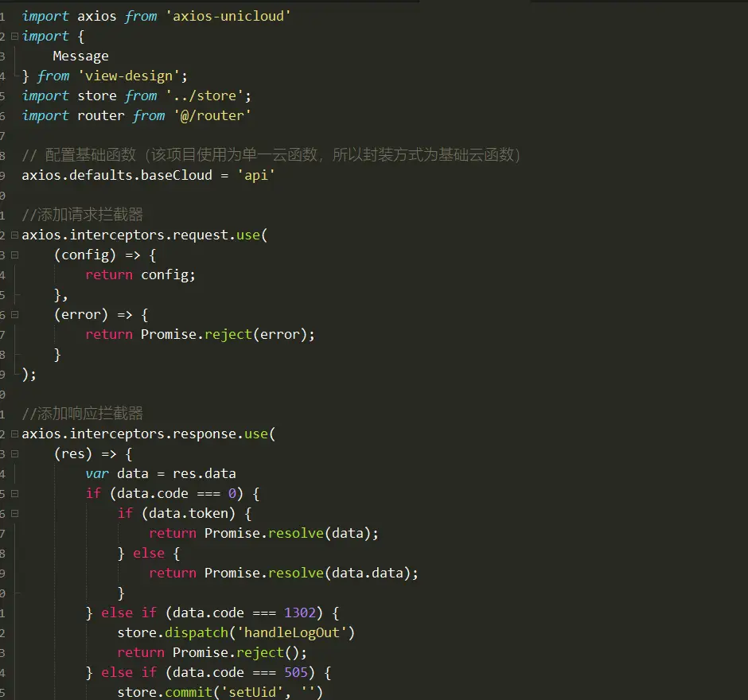The width and height of the screenshot is (748, 700).
Task: Click the 'handleLogOut' string
Action: tap(291, 632)
